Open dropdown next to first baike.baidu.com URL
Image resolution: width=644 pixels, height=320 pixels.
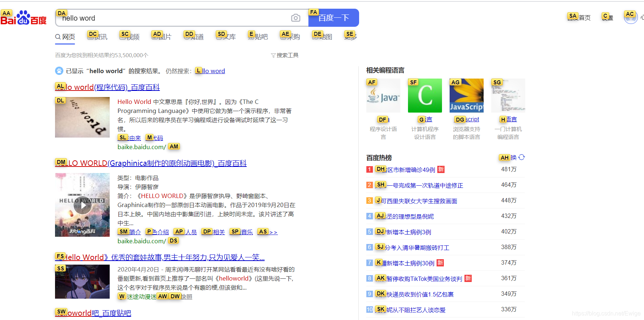click(x=174, y=147)
